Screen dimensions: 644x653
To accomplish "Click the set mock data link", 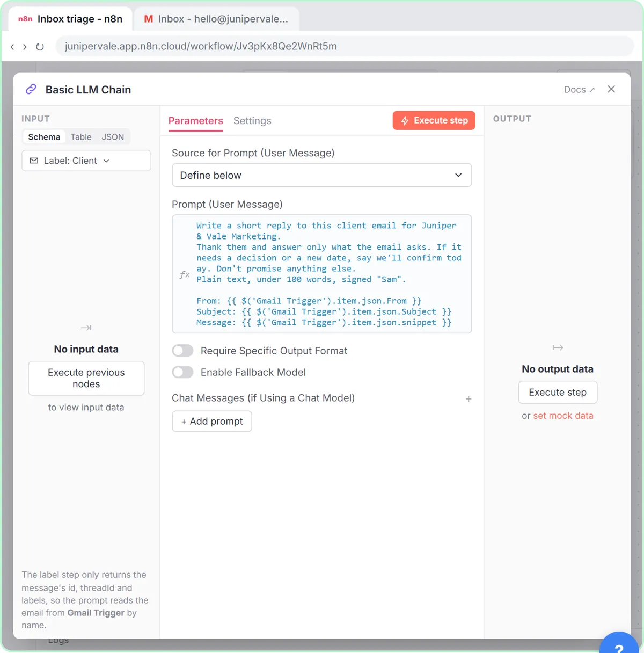I will point(563,416).
